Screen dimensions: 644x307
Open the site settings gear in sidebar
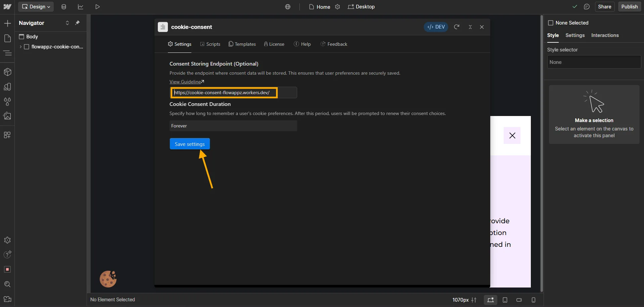[7, 240]
